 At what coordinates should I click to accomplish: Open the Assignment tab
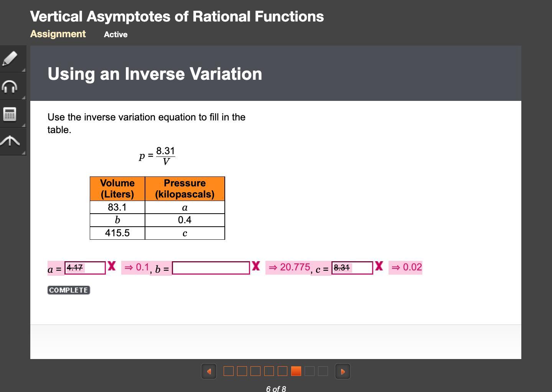pyautogui.click(x=58, y=34)
